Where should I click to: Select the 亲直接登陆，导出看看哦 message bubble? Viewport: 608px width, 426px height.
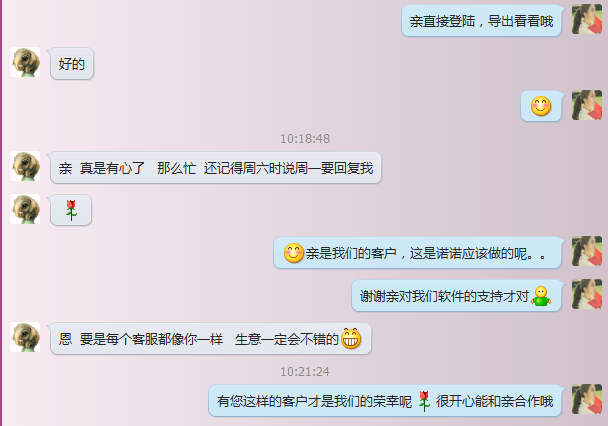(481, 21)
